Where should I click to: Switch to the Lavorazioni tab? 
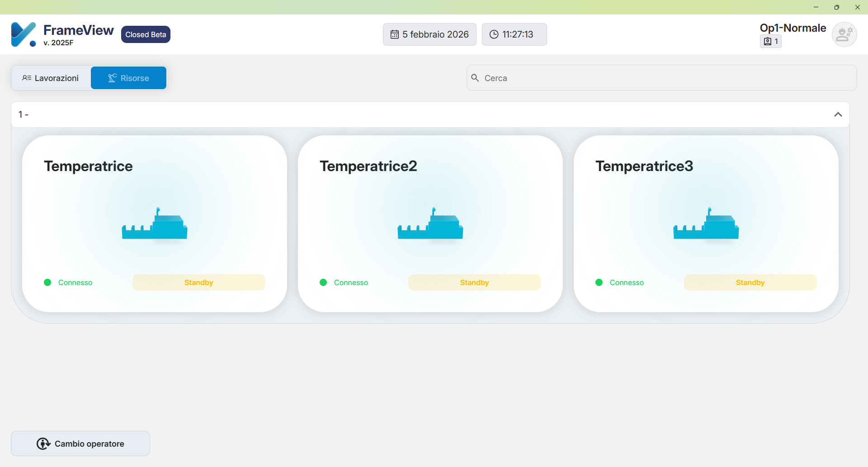pos(51,78)
